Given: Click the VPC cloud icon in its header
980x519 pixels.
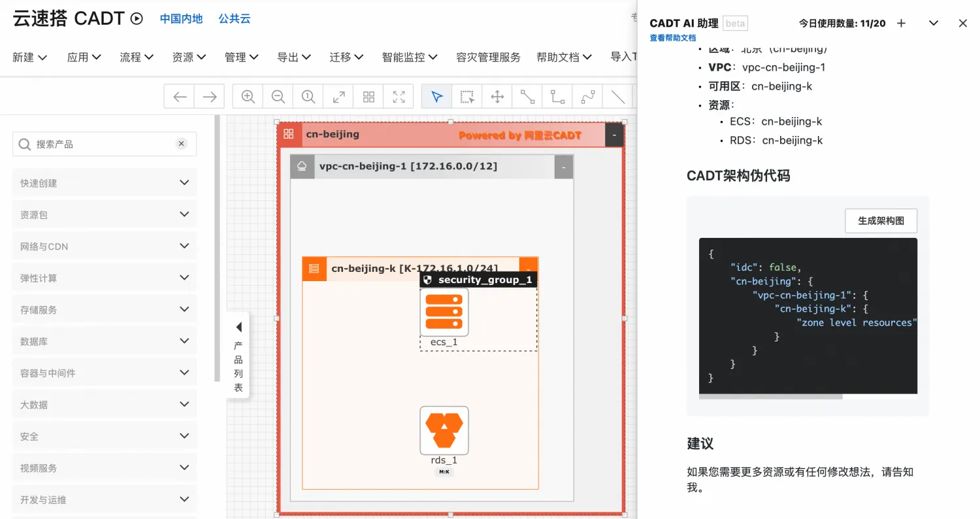Looking at the screenshot, I should tap(302, 166).
